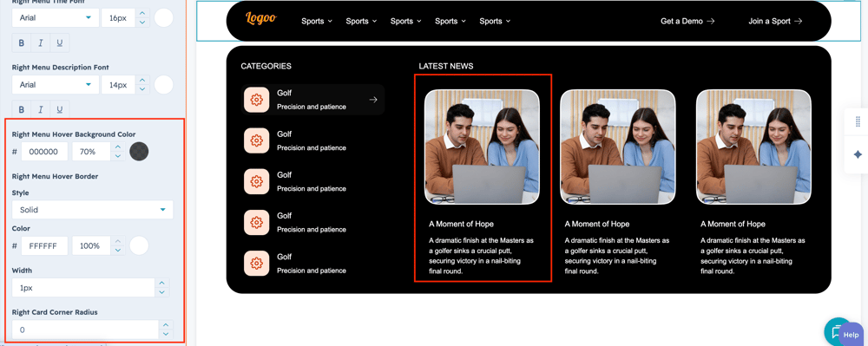The height and width of the screenshot is (346, 868).
Task: Increase the 100% border color opacity
Action: [x=117, y=241]
